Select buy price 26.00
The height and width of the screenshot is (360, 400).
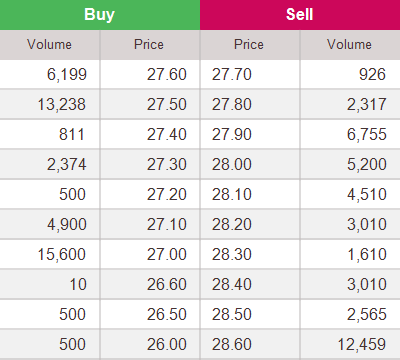(167, 344)
